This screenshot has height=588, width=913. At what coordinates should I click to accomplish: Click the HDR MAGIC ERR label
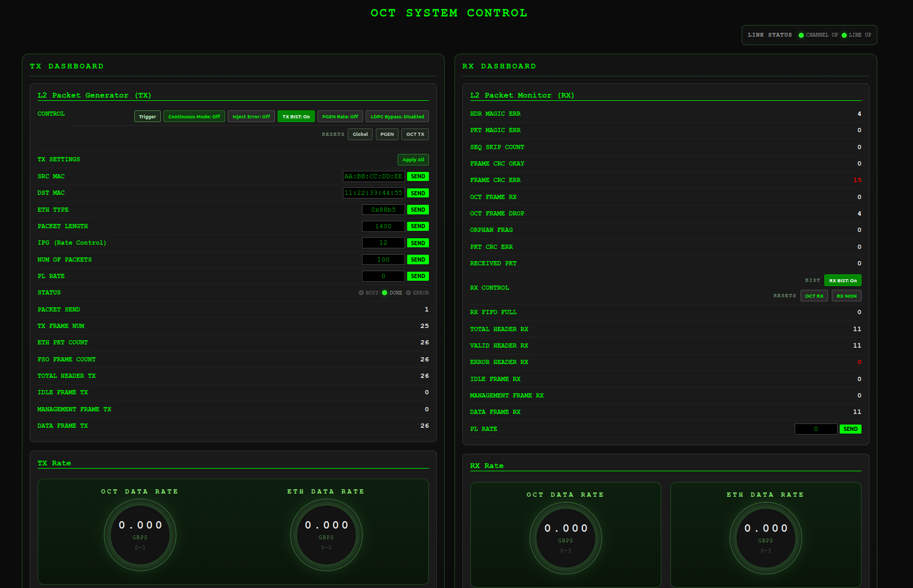[495, 114]
